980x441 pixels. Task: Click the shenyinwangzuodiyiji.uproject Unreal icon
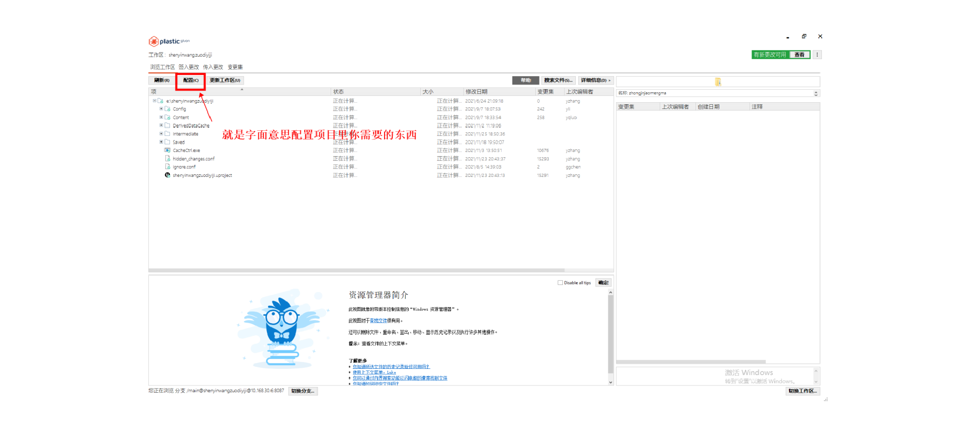(x=167, y=175)
